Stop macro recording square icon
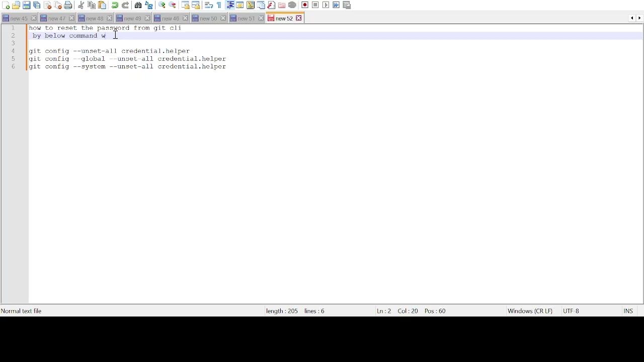Image resolution: width=644 pixels, height=362 pixels. (x=315, y=5)
